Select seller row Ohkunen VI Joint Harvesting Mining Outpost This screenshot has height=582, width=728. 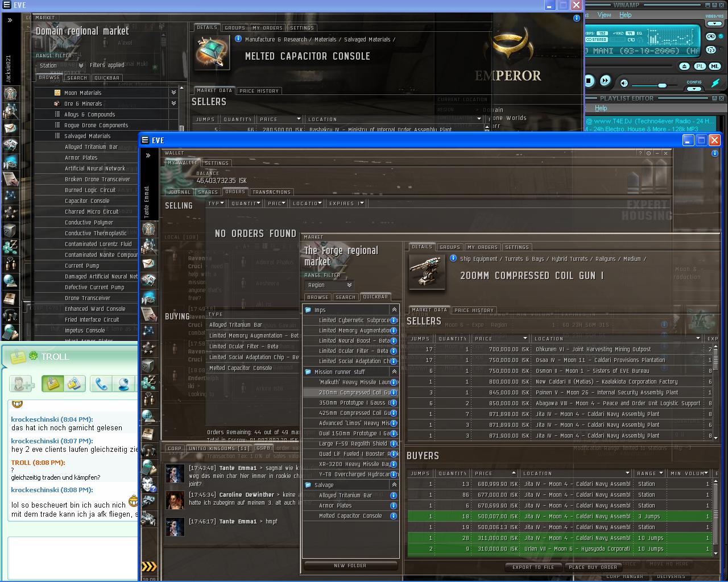point(560,349)
